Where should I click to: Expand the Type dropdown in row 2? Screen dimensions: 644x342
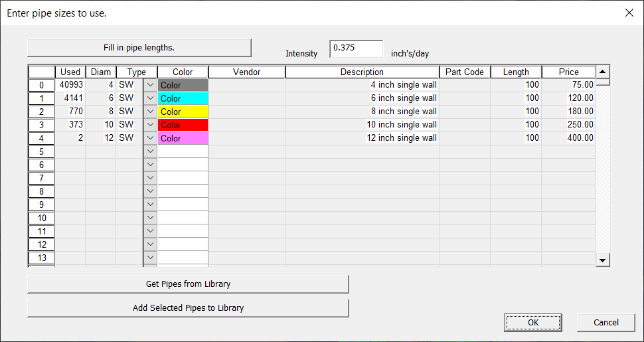(150, 112)
